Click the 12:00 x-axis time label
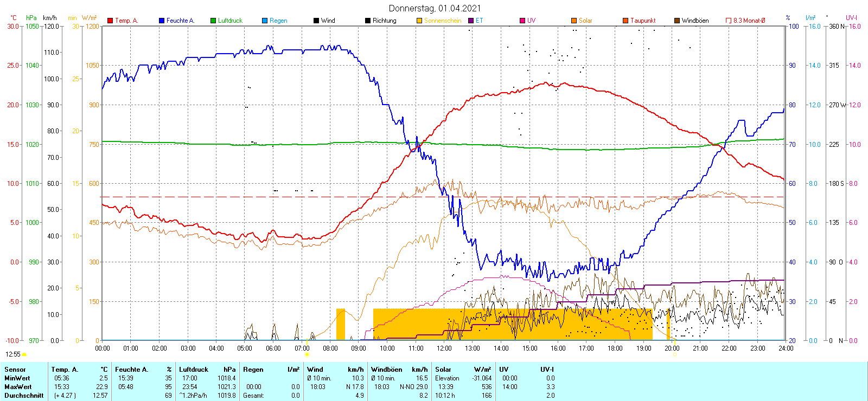The width and height of the screenshot is (868, 401). (444, 348)
